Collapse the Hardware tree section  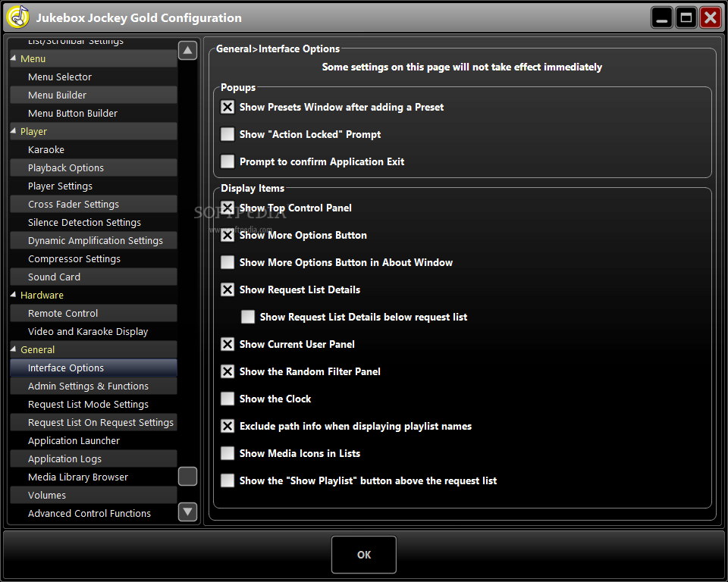pyautogui.click(x=14, y=295)
